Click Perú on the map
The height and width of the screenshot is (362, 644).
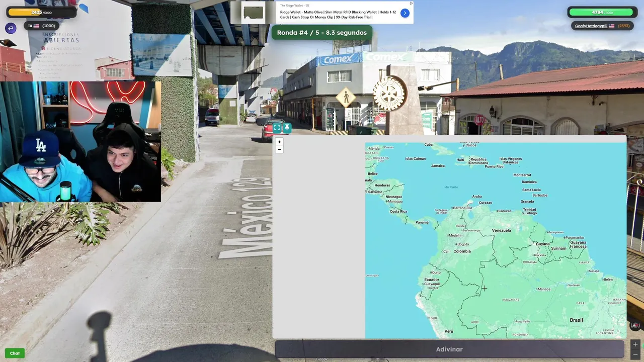point(449,331)
